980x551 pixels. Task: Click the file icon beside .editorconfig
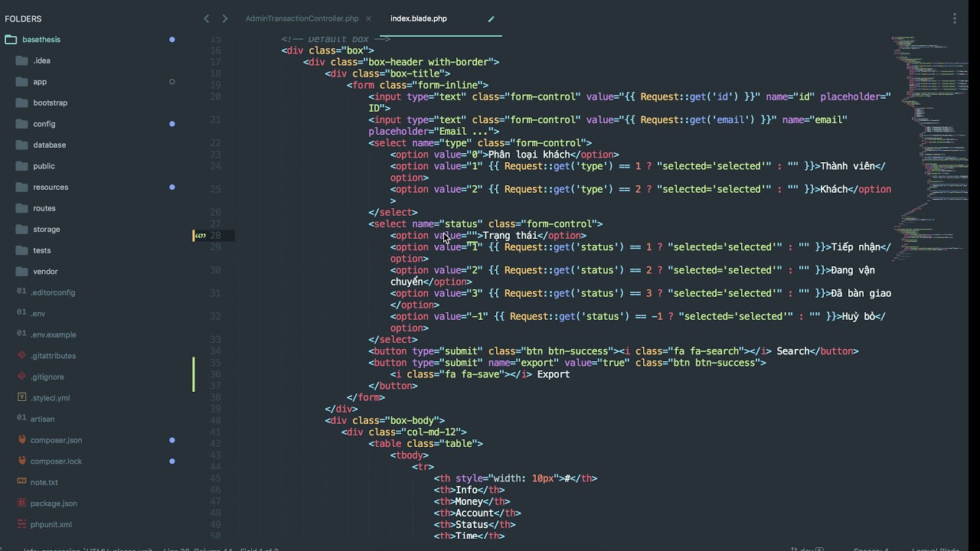click(x=21, y=292)
